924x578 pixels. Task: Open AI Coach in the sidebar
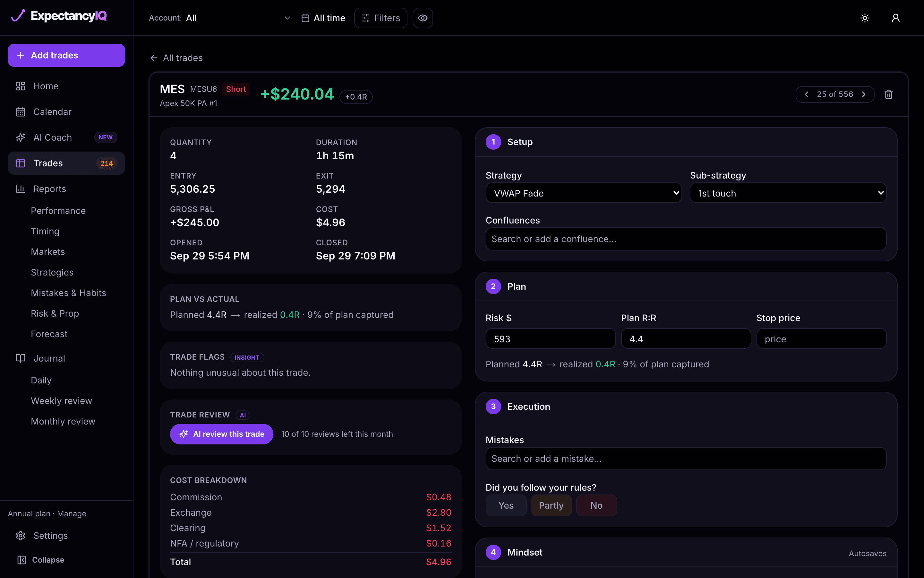coord(66,137)
